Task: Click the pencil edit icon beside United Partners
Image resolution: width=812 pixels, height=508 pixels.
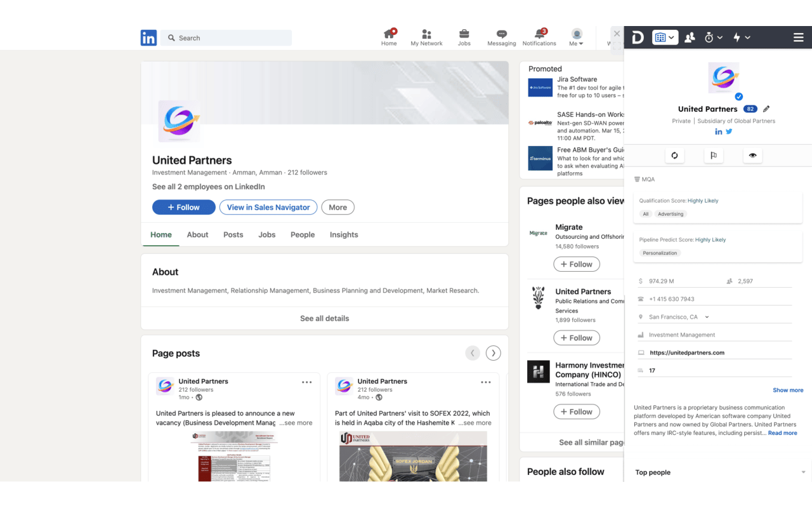Action: pos(766,109)
